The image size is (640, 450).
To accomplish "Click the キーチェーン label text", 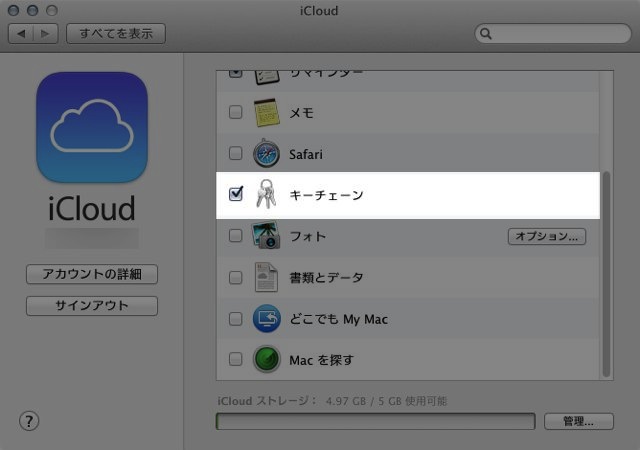I will 326,195.
